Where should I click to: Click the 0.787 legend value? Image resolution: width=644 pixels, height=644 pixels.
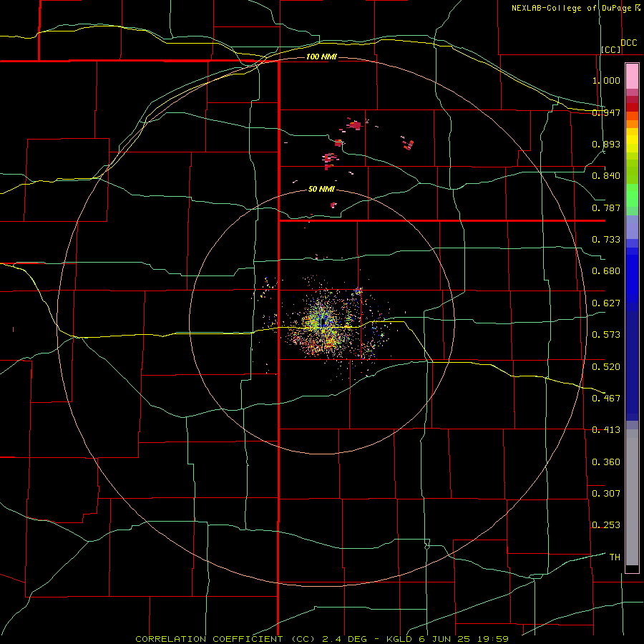click(606, 208)
